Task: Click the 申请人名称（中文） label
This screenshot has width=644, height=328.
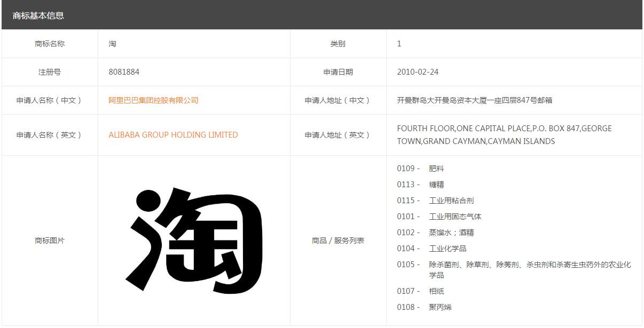Action: click(50, 100)
